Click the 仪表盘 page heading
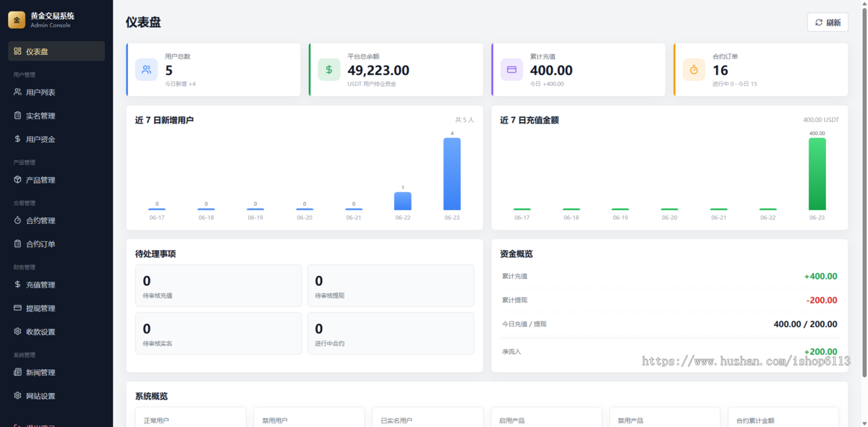The width and height of the screenshot is (868, 427). coord(142,22)
